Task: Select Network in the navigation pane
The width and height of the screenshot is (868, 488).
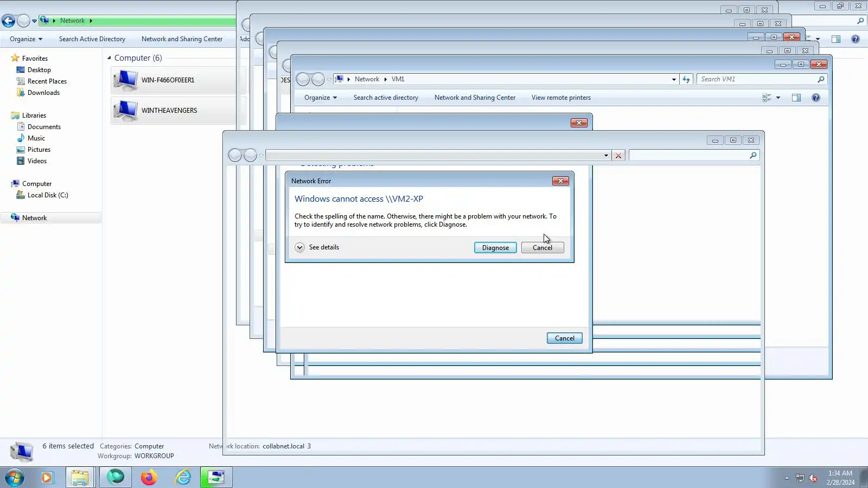Action: pyautogui.click(x=34, y=218)
